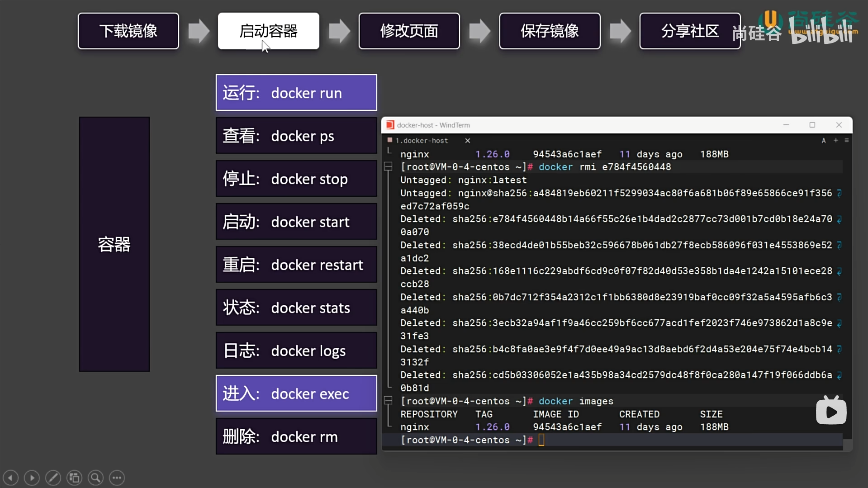Image resolution: width=868 pixels, height=488 pixels.
Task: Click the 'A' icon in WindTerm tab bar
Action: pyautogui.click(x=824, y=141)
